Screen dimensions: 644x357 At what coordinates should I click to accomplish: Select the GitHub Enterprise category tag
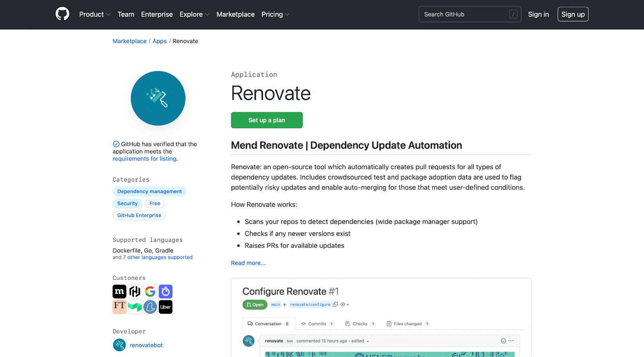139,215
